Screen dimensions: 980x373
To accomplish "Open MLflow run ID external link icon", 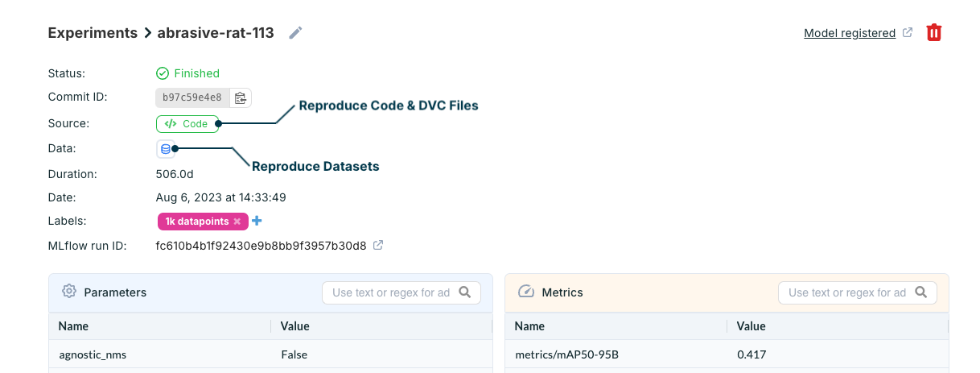I will coord(378,245).
